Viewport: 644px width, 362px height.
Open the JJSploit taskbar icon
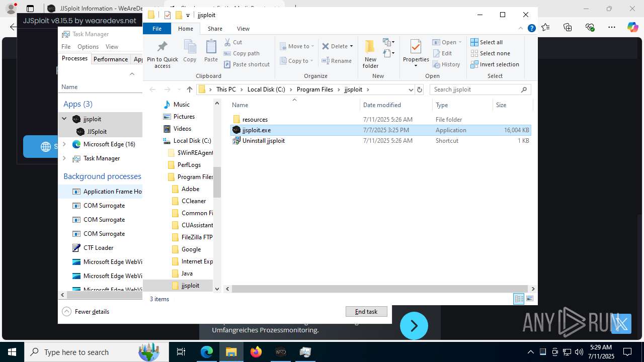pyautogui.click(x=281, y=352)
